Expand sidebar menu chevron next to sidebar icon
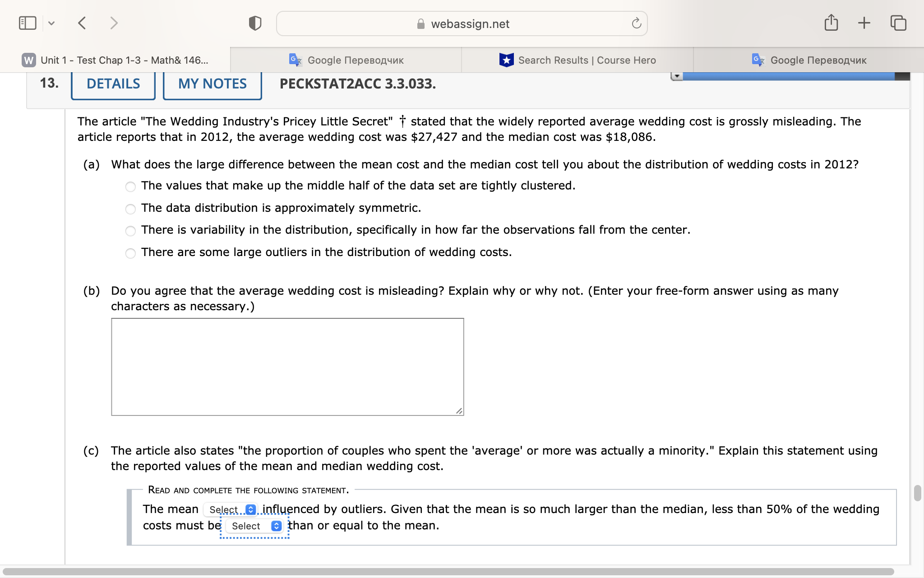Screen dimensions: 924x578 [51, 23]
